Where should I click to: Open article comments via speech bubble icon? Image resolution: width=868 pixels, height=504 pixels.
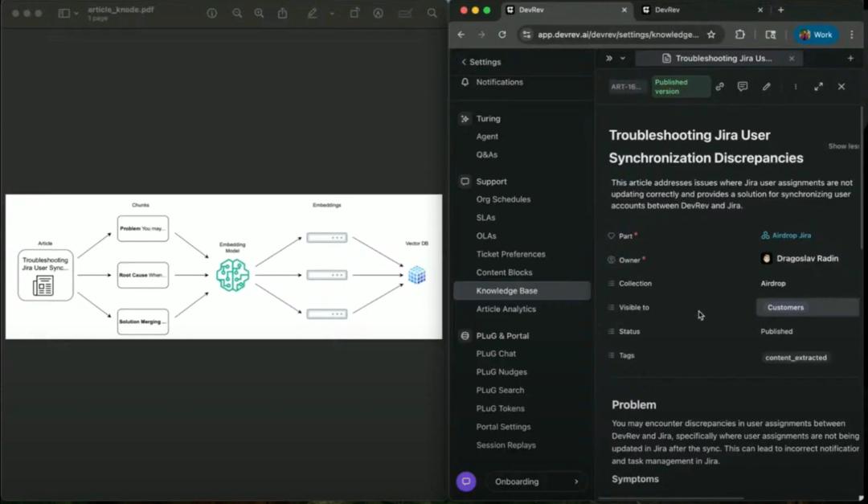click(742, 86)
